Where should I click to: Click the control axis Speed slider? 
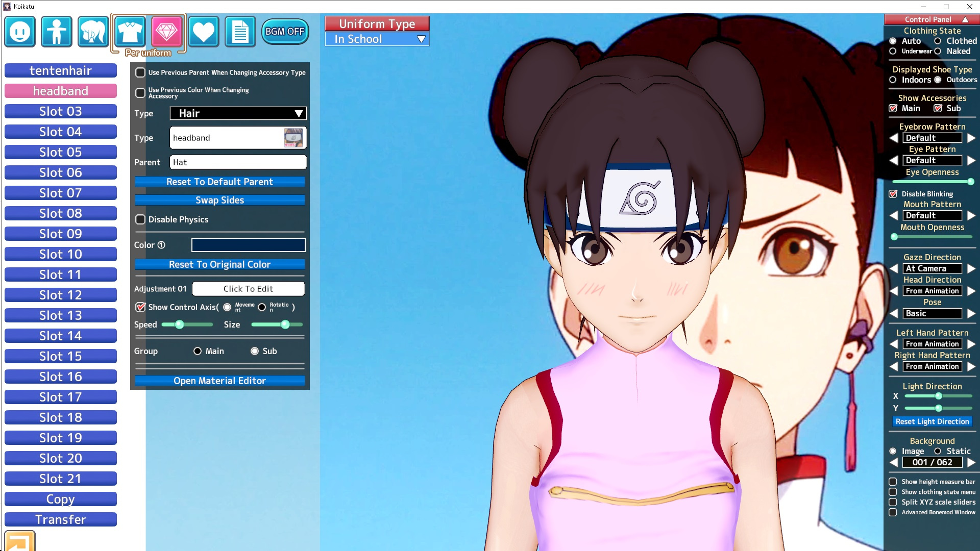coord(187,324)
